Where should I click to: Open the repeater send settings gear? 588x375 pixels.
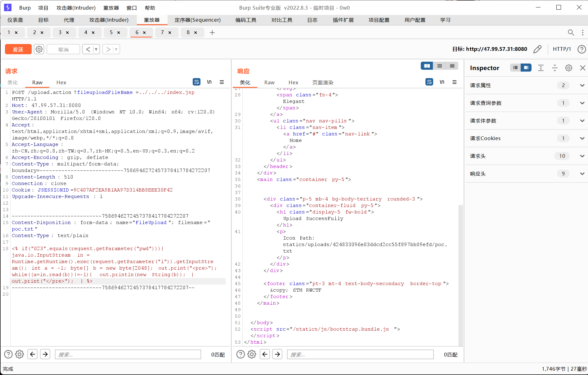(x=39, y=49)
